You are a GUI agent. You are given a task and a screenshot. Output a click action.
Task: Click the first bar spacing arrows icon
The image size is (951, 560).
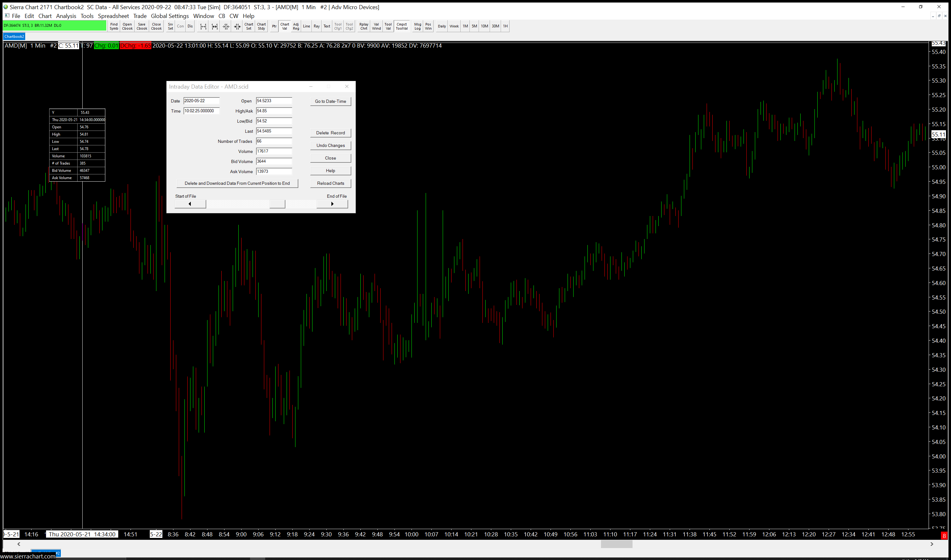click(203, 26)
